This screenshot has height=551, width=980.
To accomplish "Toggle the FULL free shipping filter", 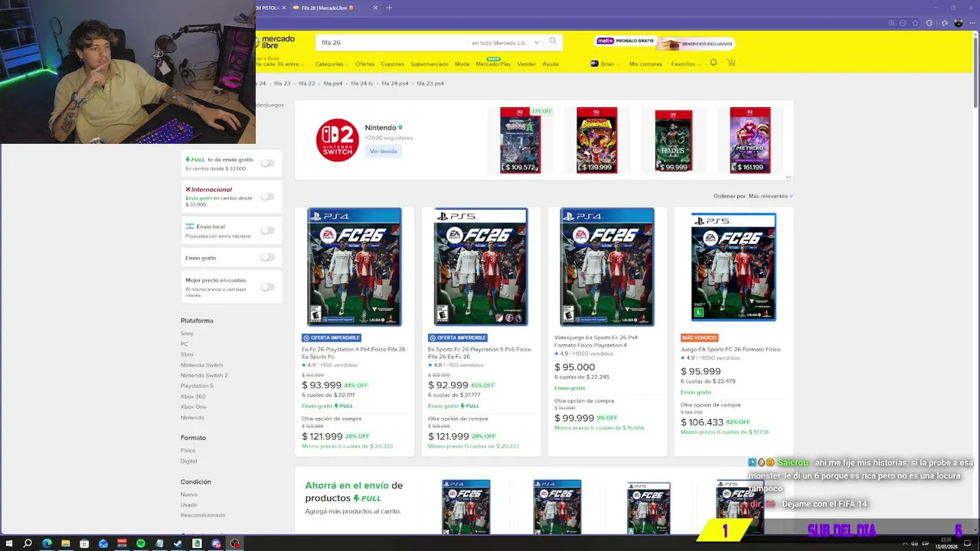I will (267, 163).
